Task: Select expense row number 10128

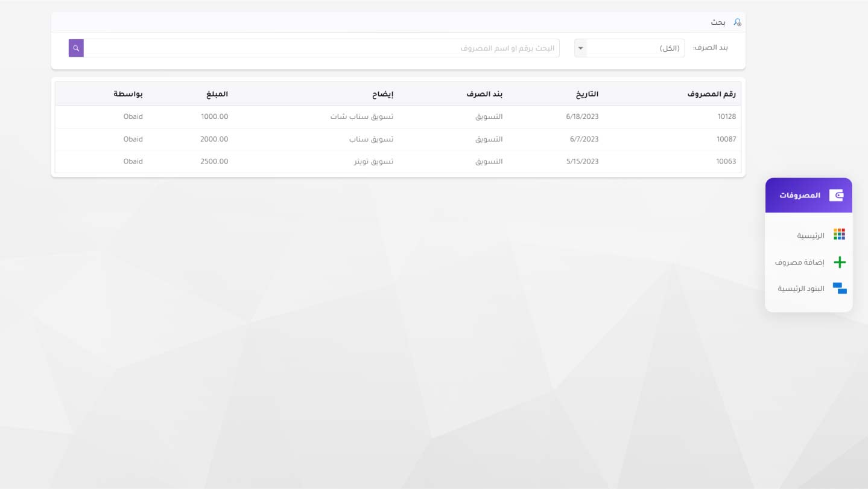Action: pos(726,117)
